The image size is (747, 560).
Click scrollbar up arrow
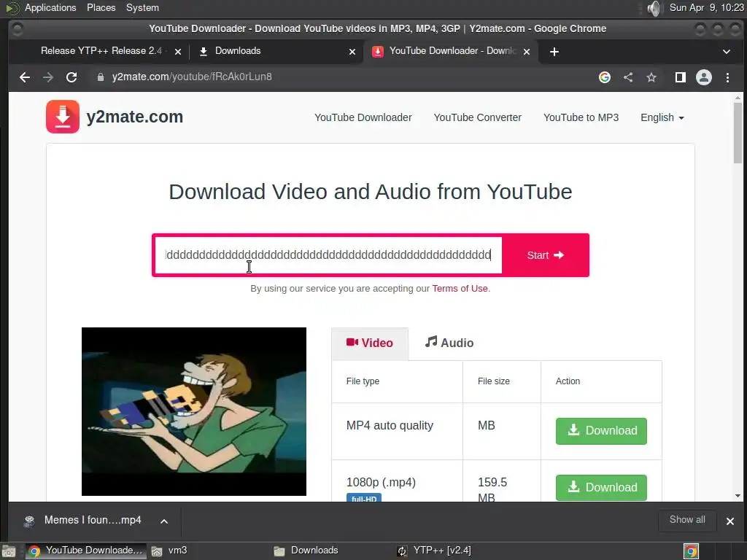(x=738, y=97)
